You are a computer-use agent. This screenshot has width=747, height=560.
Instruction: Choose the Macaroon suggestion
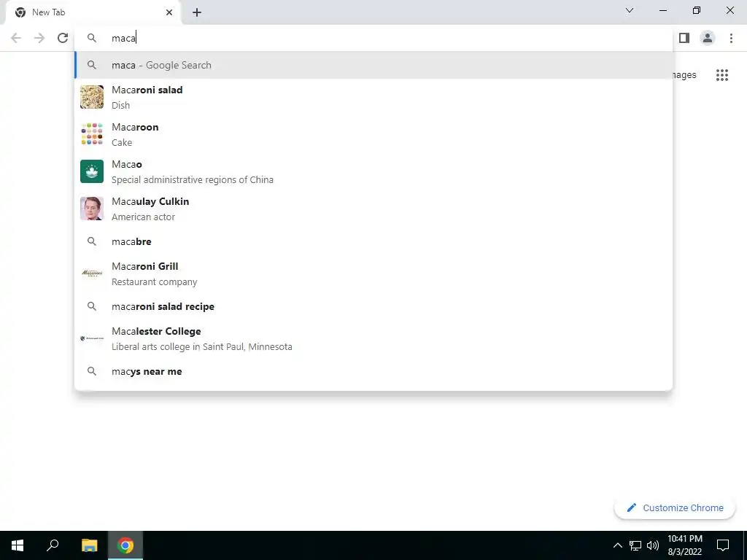(373, 134)
